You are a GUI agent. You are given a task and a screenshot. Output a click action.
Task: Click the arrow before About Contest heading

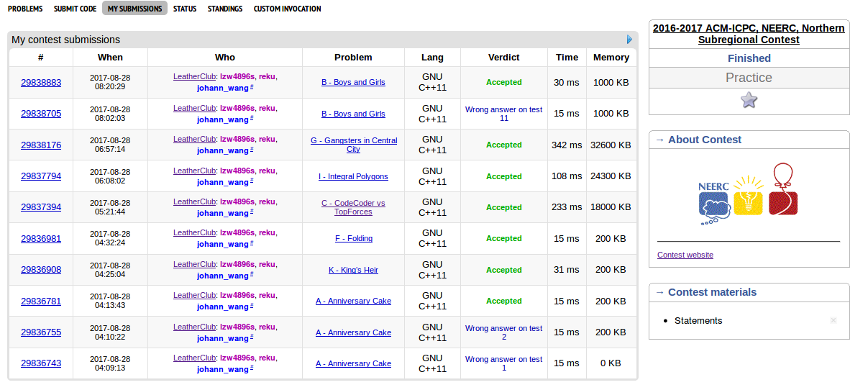pyautogui.click(x=659, y=140)
